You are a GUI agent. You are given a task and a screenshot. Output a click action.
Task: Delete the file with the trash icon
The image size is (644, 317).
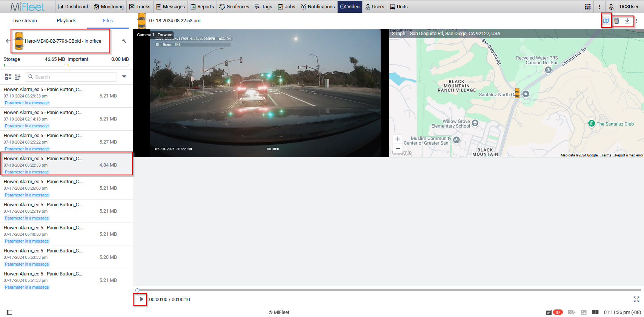[x=616, y=21]
